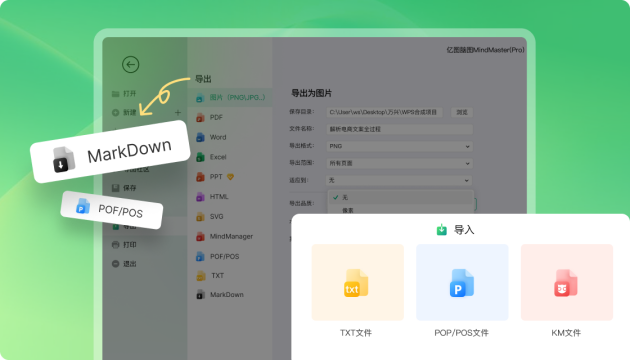Screen dimensions: 630x360
Task: Choose the SVG export format icon
Action: [x=200, y=217]
